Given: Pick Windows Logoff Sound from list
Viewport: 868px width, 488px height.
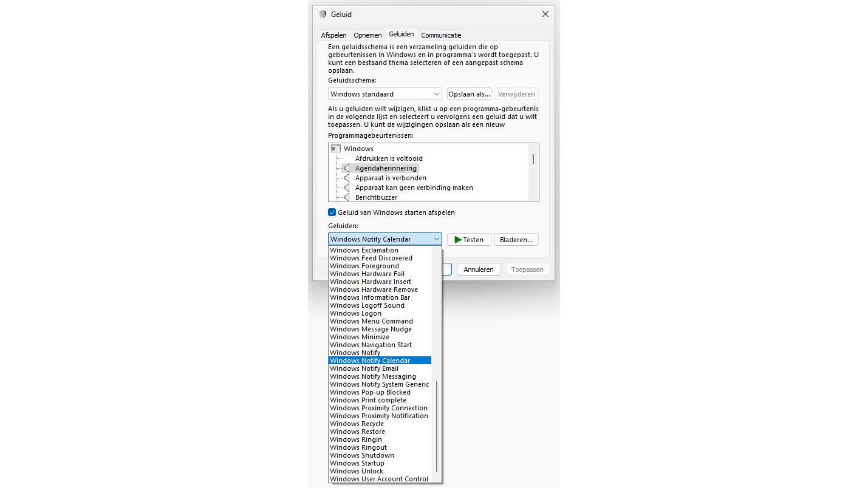Looking at the screenshot, I should [380, 305].
